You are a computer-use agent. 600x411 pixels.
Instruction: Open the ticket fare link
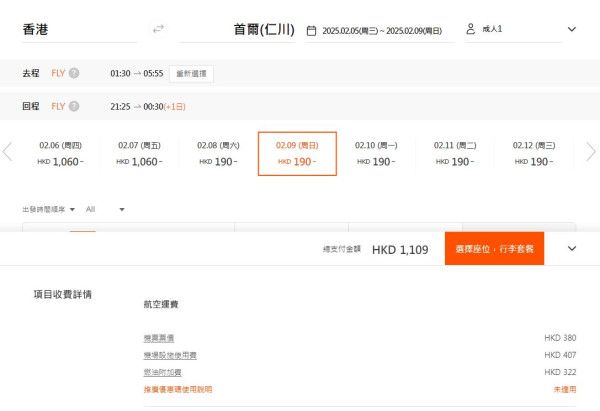pyautogui.click(x=159, y=338)
